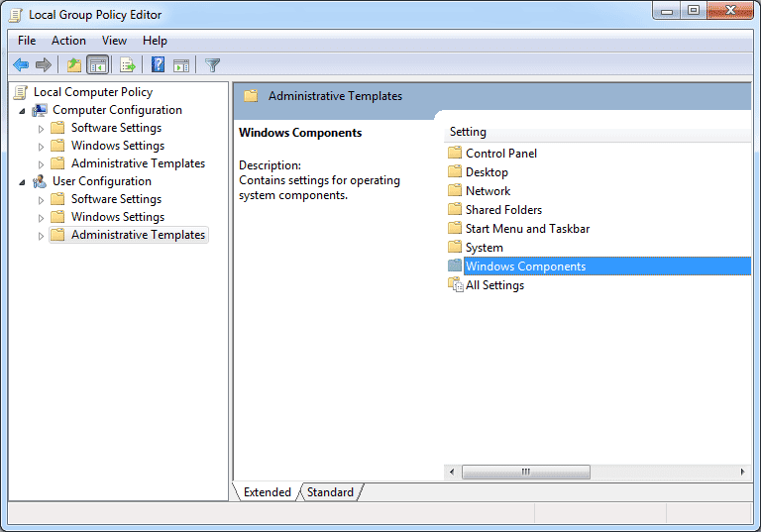Click the horizontal scrollbar thumb
761x532 pixels.
click(x=525, y=472)
